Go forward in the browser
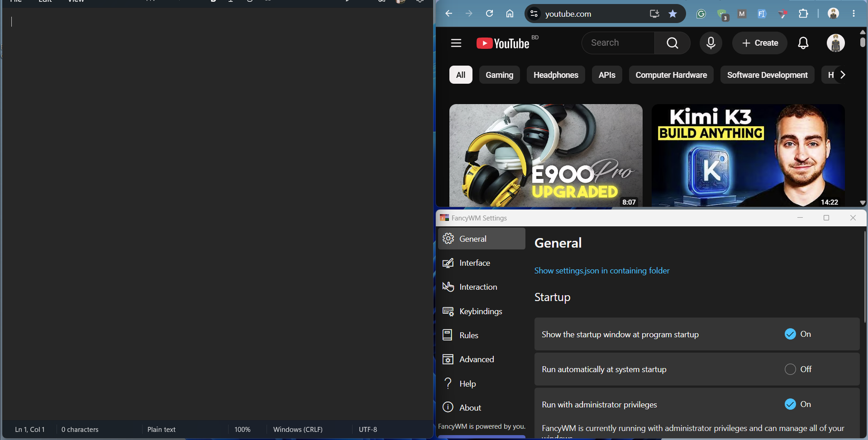868x440 pixels. click(x=469, y=14)
